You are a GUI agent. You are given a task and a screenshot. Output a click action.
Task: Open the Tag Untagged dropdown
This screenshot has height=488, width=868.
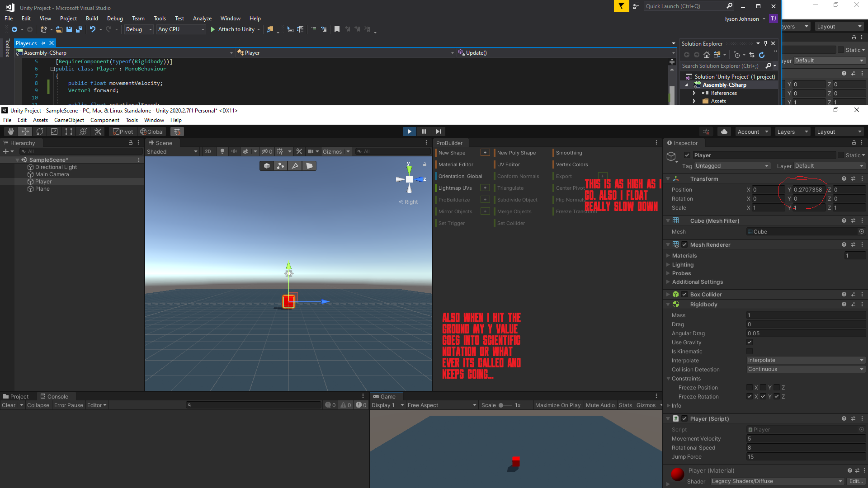[732, 166]
